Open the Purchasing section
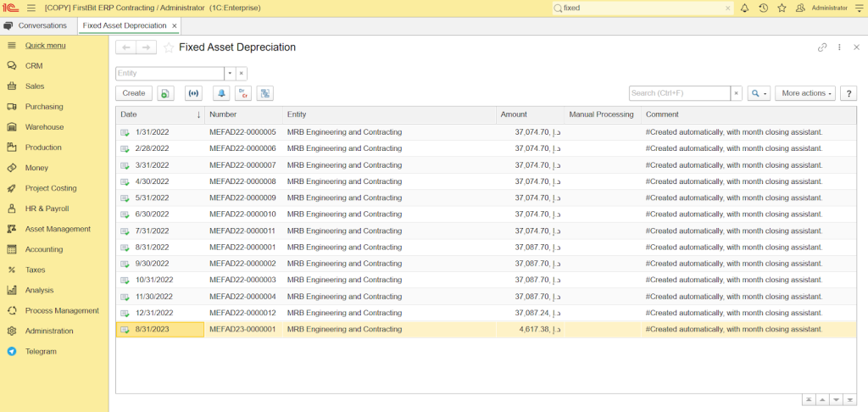Screen dimensions: 868x412 click(44, 106)
